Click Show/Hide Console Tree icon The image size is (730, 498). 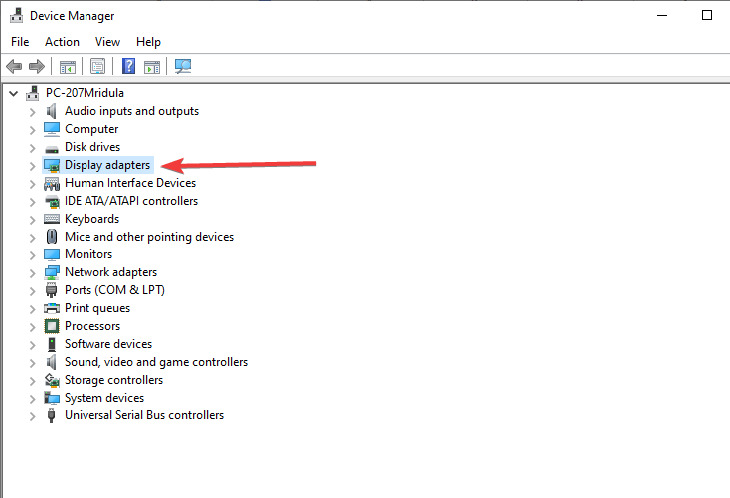(68, 67)
